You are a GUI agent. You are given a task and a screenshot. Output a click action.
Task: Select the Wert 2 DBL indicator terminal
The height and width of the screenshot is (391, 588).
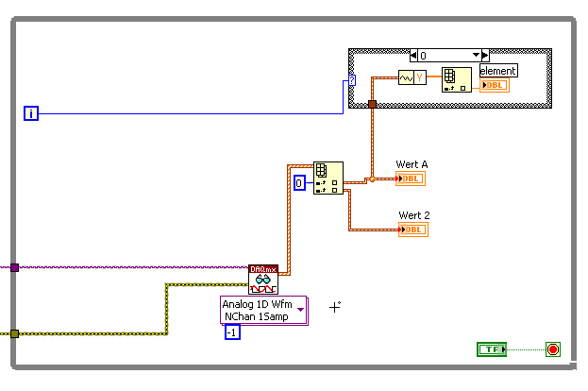pyautogui.click(x=413, y=229)
